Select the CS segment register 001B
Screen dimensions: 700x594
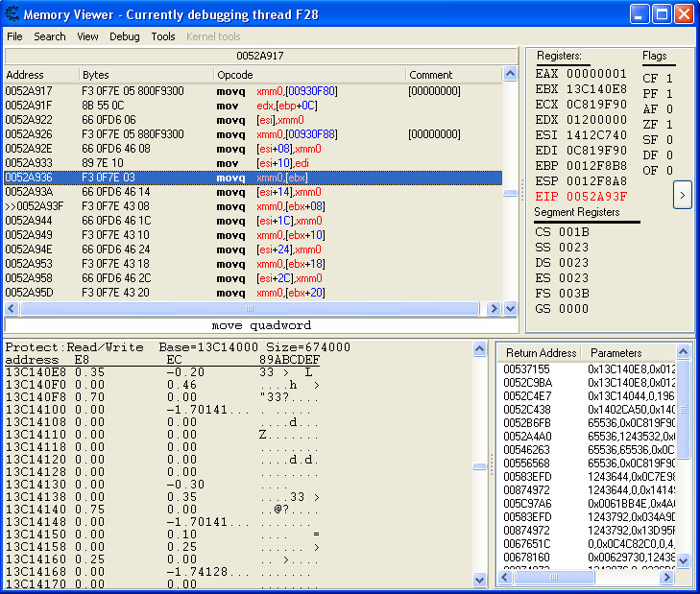tap(562, 232)
